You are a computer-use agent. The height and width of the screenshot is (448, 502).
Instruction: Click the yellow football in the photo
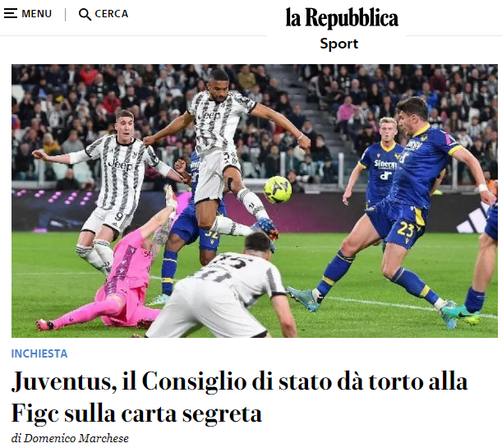pos(278,190)
